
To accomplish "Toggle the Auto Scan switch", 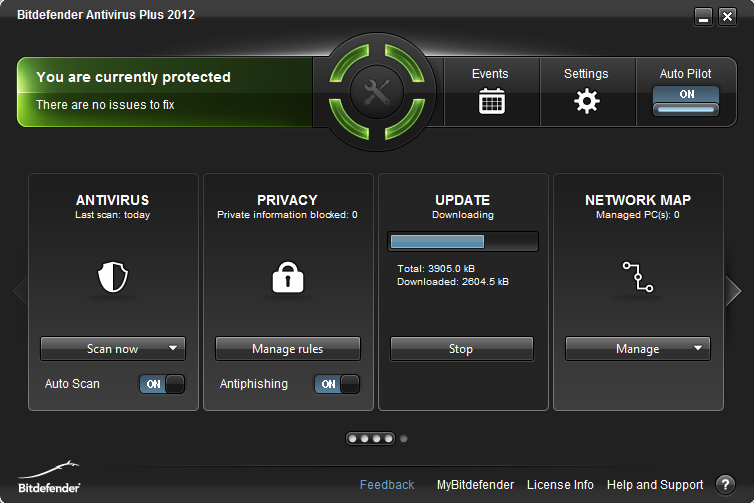I will [x=162, y=384].
